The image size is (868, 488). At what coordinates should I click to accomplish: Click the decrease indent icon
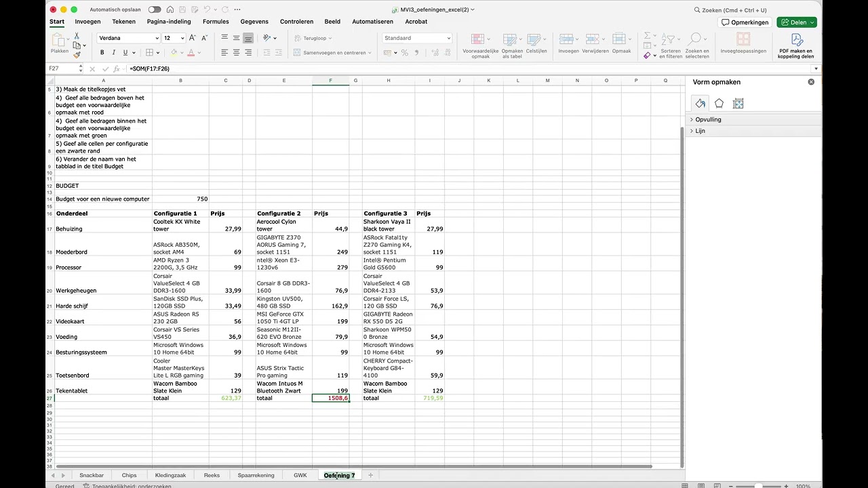[267, 52]
